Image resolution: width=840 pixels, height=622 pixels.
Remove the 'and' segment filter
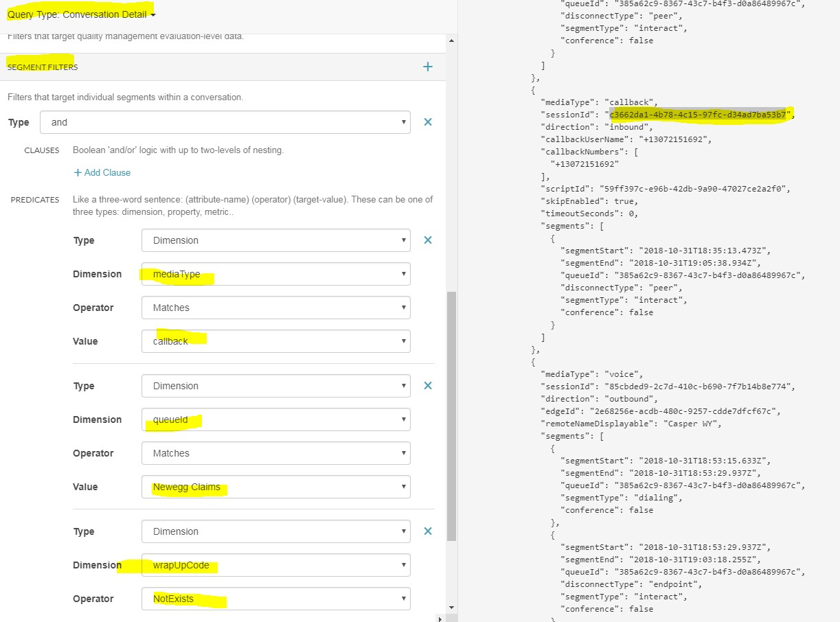point(428,122)
